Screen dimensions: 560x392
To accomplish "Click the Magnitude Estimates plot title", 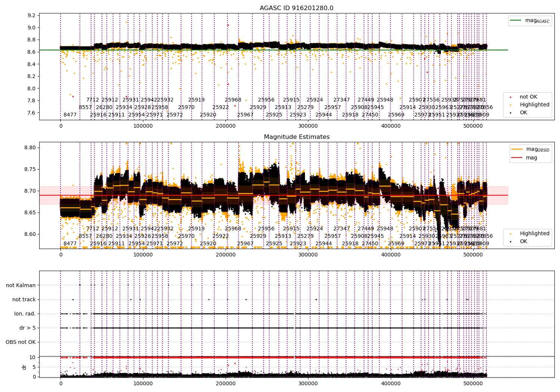I will pyautogui.click(x=297, y=137).
